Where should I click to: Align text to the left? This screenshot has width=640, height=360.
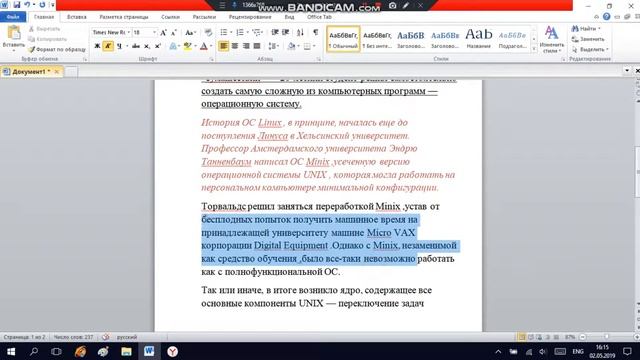223,46
